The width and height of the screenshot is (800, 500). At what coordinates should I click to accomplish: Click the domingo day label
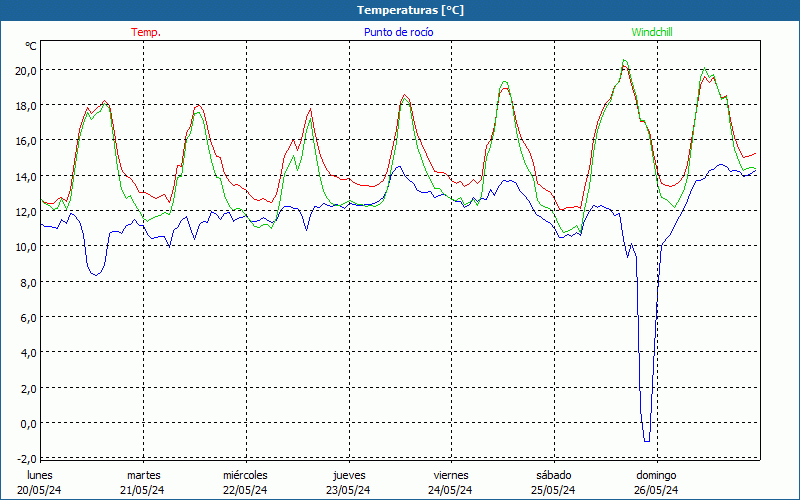[656, 475]
